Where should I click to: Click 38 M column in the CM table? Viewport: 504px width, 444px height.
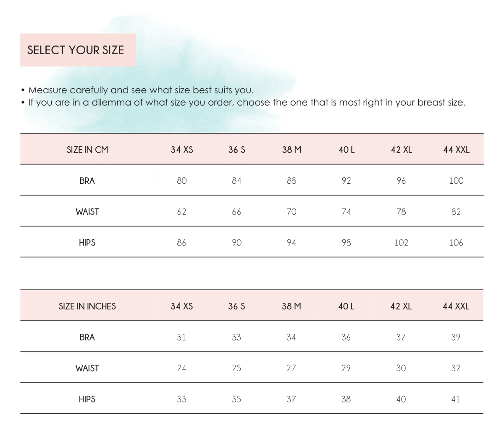(291, 149)
